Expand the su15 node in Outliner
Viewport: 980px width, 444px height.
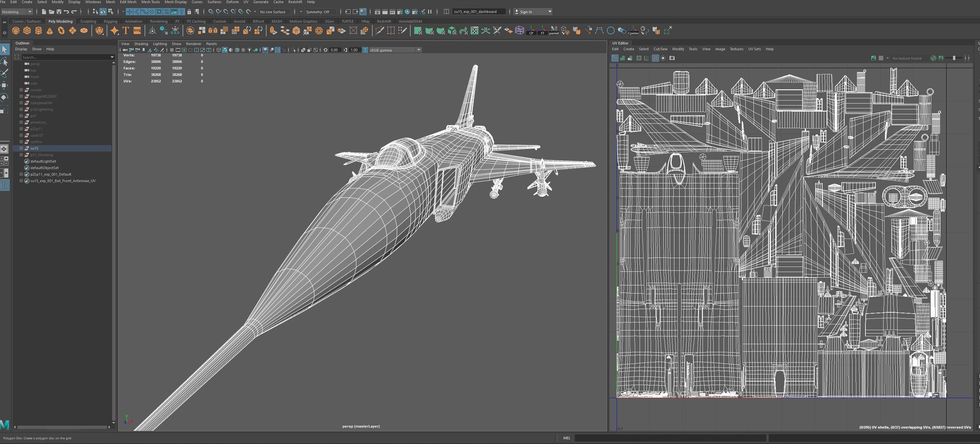pyautogui.click(x=21, y=148)
